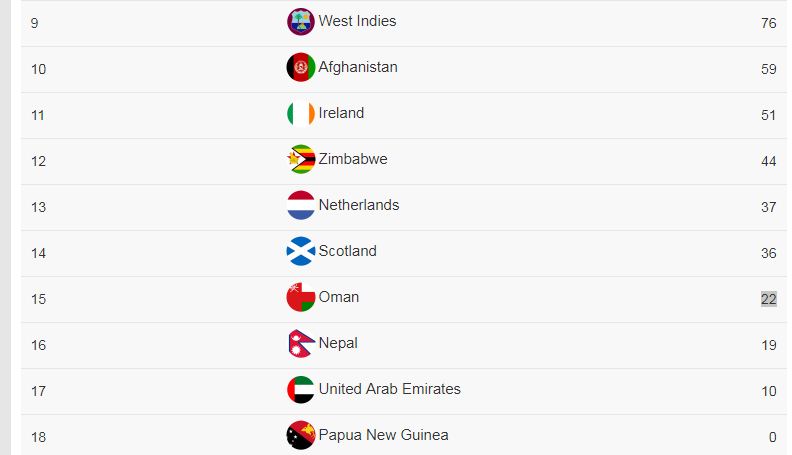This screenshot has height=455, width=792.
Task: Click the Nepal flag icon
Action: (x=301, y=343)
